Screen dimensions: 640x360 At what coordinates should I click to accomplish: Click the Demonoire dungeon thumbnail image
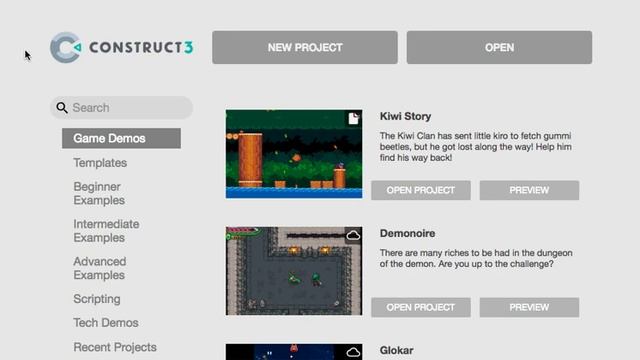294,271
